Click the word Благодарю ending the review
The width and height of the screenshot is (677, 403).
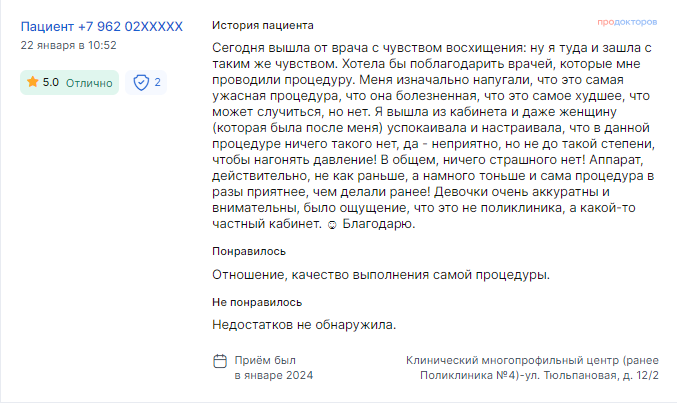379,224
